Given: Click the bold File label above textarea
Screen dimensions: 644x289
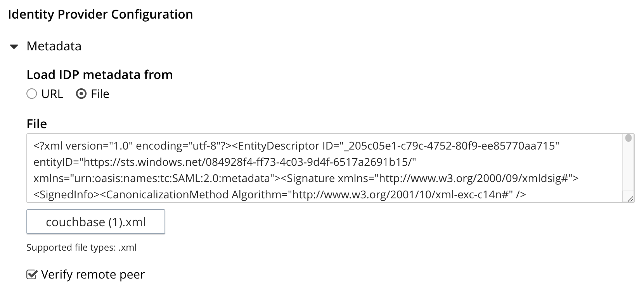Looking at the screenshot, I should coord(37,124).
